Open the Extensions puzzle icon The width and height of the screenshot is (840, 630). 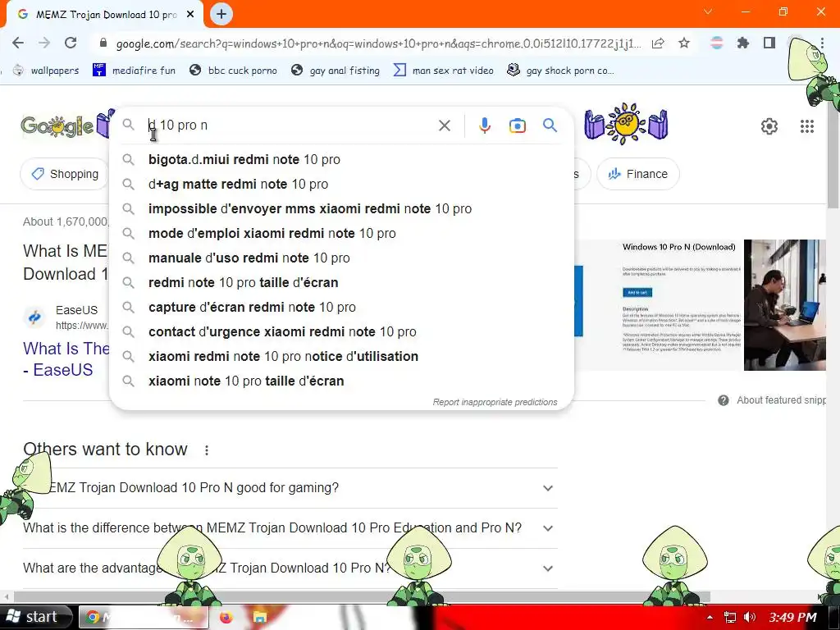[x=742, y=43]
